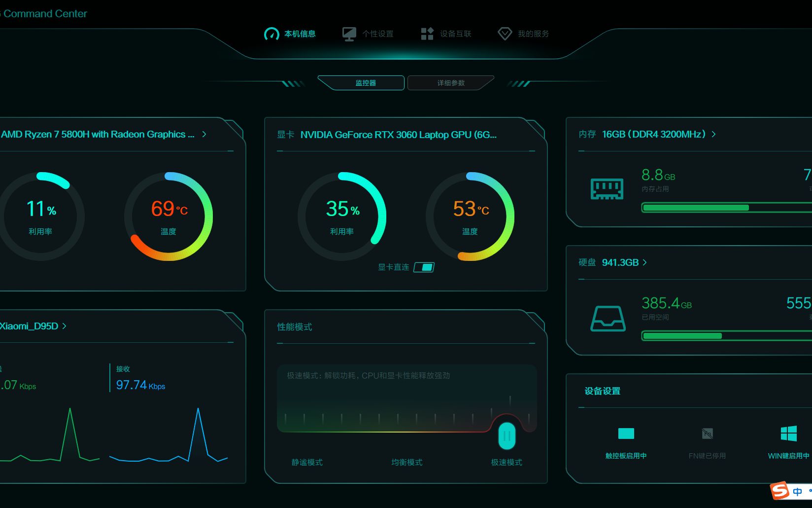Screen dimensions: 812x508
Task: Go to the 我的服务 tab
Action: click(x=524, y=34)
